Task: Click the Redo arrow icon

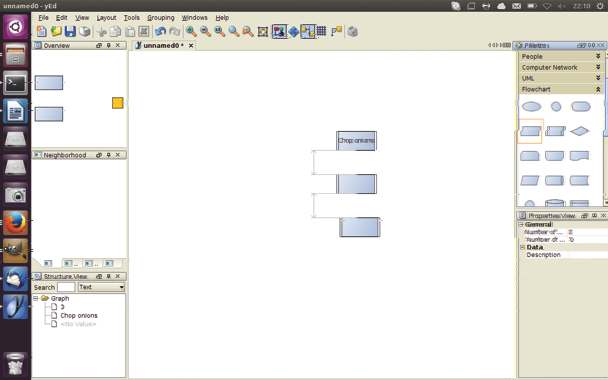Action: click(x=174, y=31)
